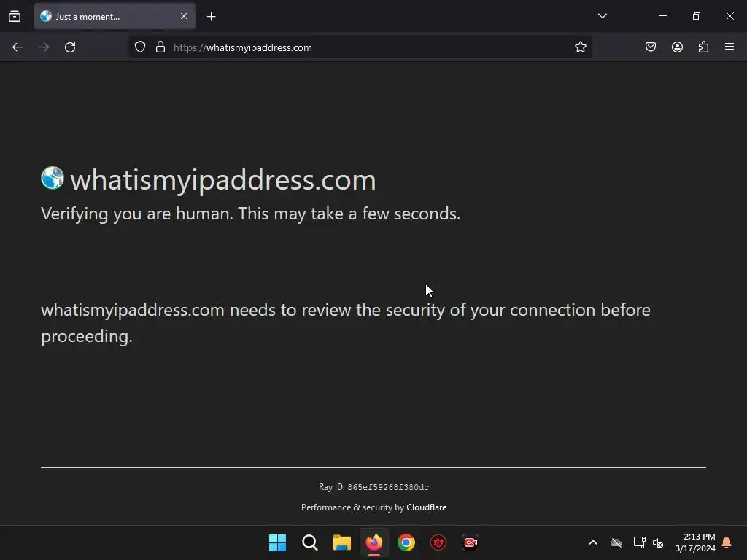Open the screen recorder app in taskbar
This screenshot has width=747, height=560.
[471, 542]
